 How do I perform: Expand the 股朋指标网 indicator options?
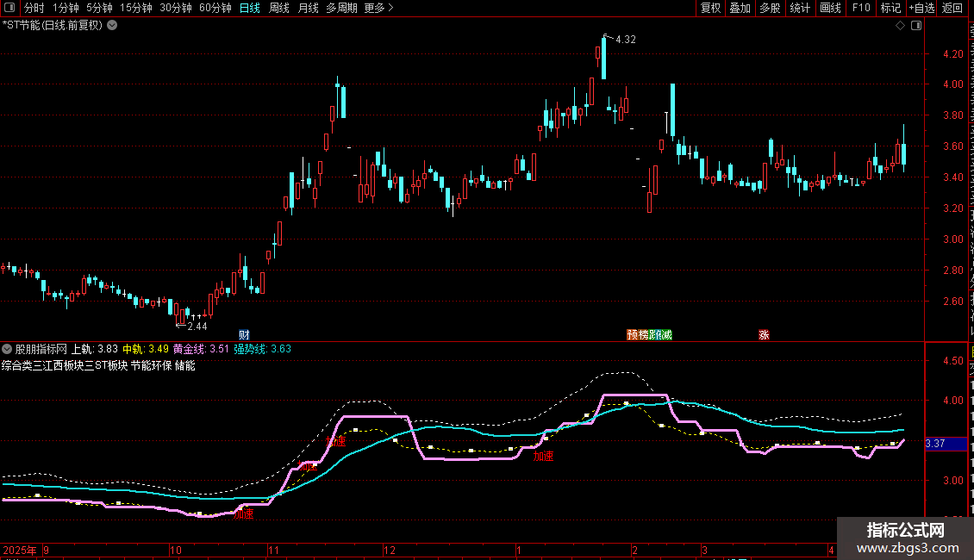click(x=7, y=349)
